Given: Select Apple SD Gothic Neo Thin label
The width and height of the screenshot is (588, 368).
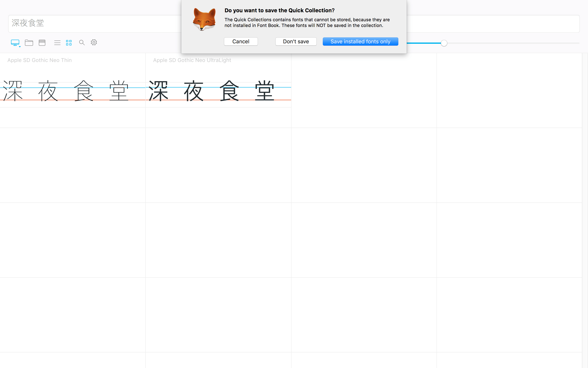Looking at the screenshot, I should point(39,60).
